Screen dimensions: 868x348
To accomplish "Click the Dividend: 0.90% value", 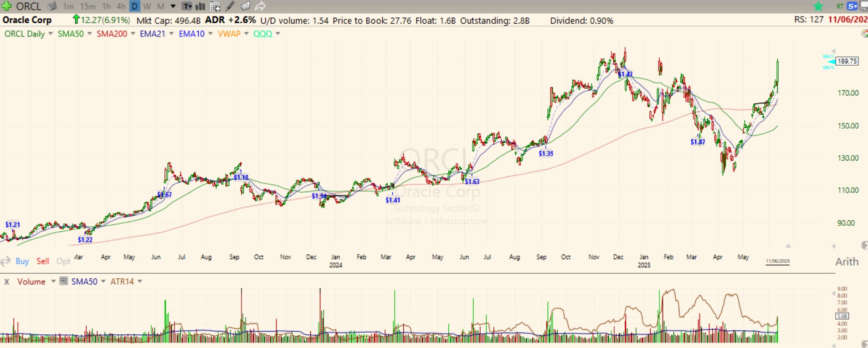I will click(582, 21).
